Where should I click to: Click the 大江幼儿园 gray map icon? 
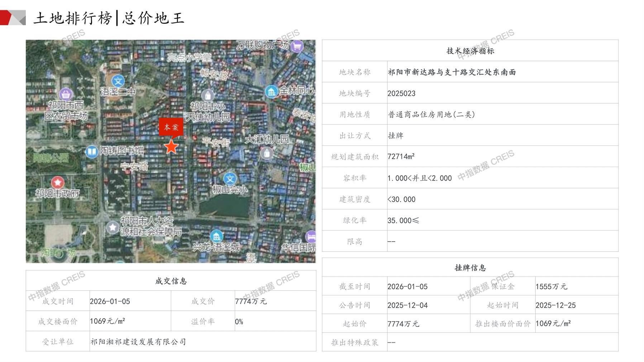click(x=266, y=153)
